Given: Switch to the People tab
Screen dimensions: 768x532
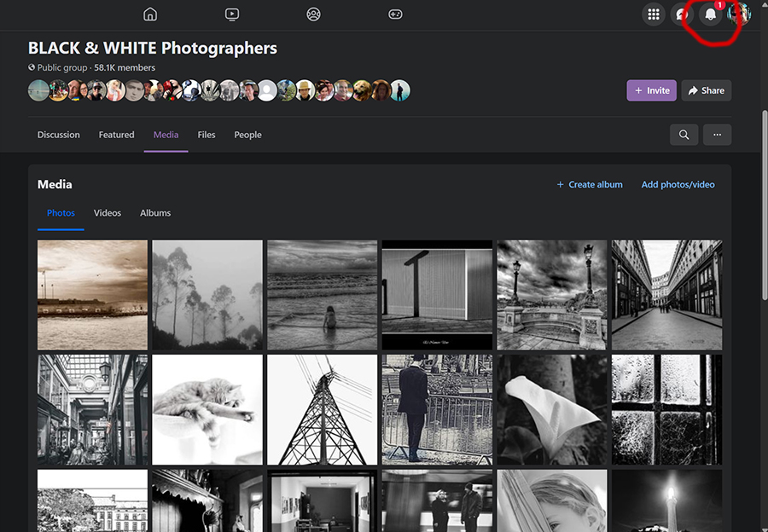Looking at the screenshot, I should tap(247, 135).
